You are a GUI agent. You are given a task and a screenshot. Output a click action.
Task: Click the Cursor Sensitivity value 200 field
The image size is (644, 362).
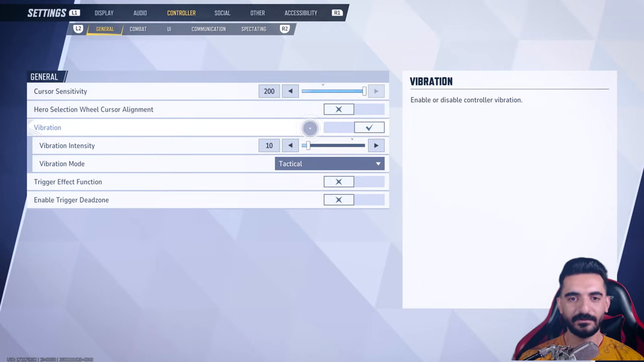(269, 91)
